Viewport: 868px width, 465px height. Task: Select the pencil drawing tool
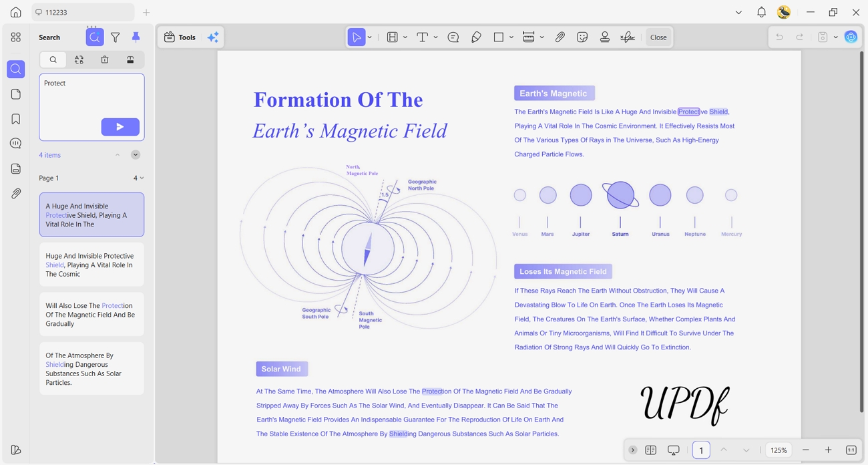pyautogui.click(x=476, y=37)
